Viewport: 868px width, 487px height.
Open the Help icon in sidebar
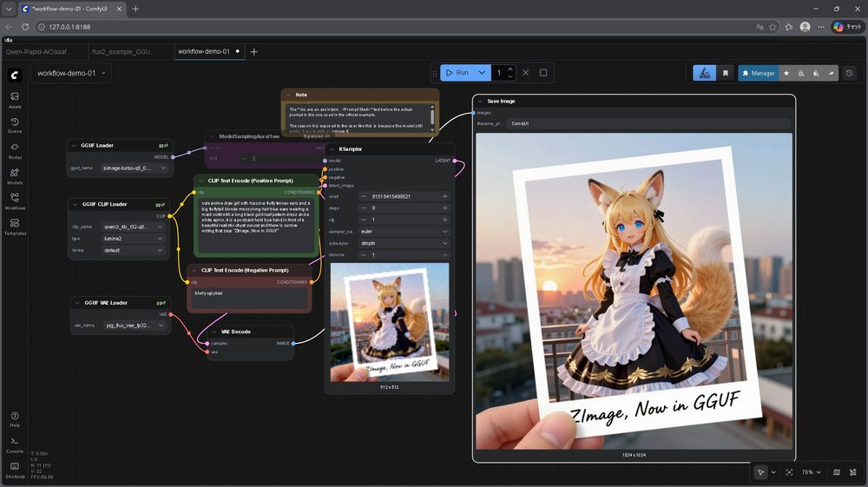click(15, 419)
